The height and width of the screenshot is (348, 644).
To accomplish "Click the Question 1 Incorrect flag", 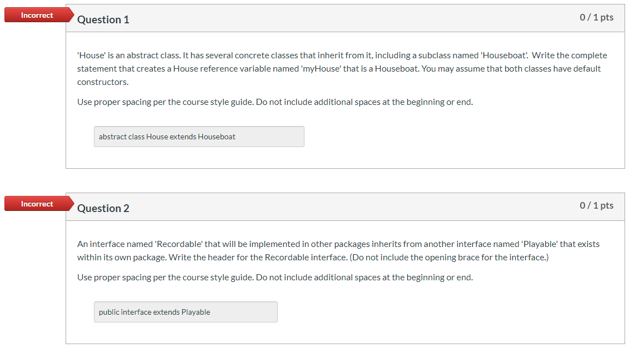I will (38, 15).
